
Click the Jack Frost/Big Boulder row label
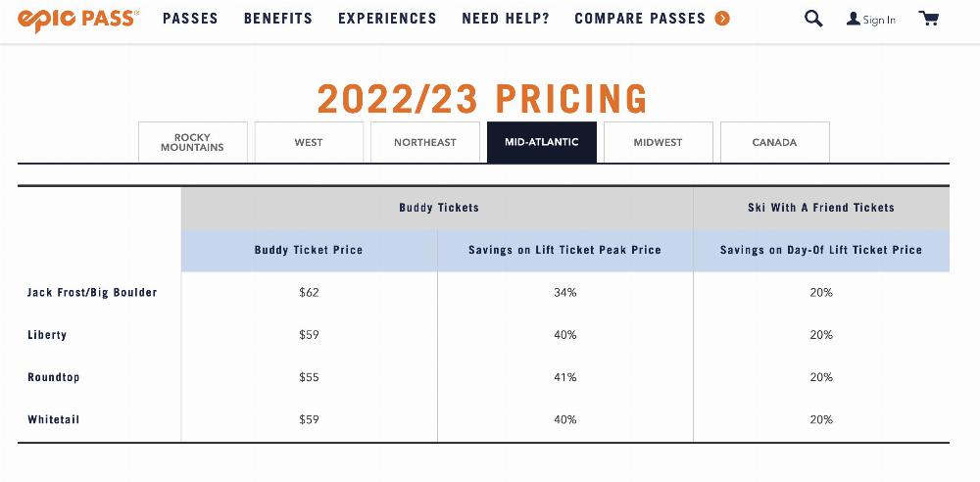pos(92,292)
